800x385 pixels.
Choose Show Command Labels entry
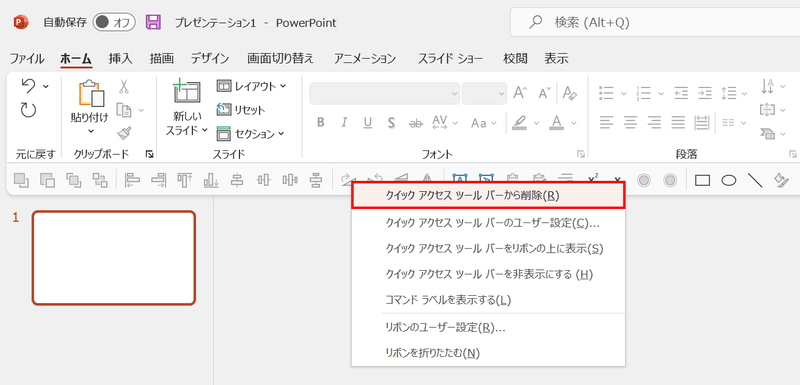point(488,300)
